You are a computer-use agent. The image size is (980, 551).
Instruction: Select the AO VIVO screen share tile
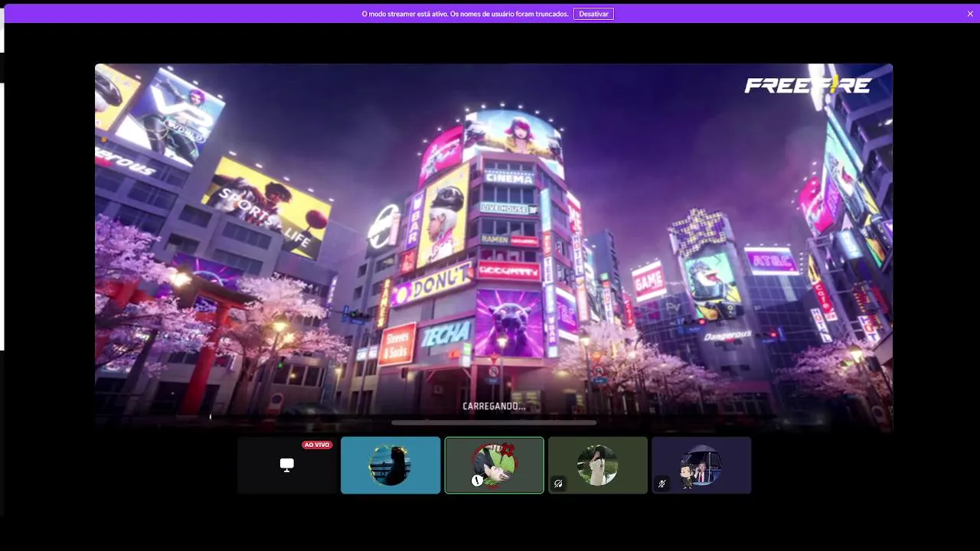(x=287, y=465)
